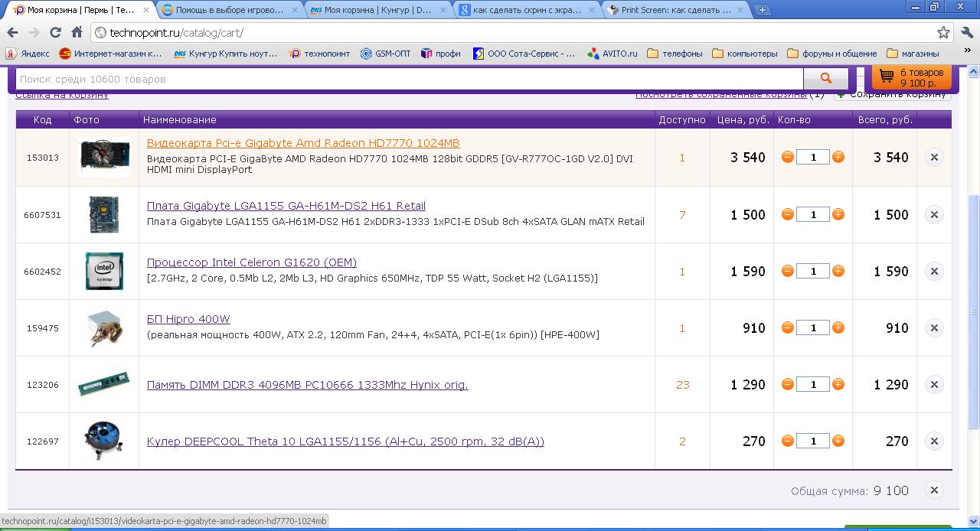980x531 pixels.
Task: Switch to Моя корзина Кунгур DNS tab
Action: [x=378, y=10]
